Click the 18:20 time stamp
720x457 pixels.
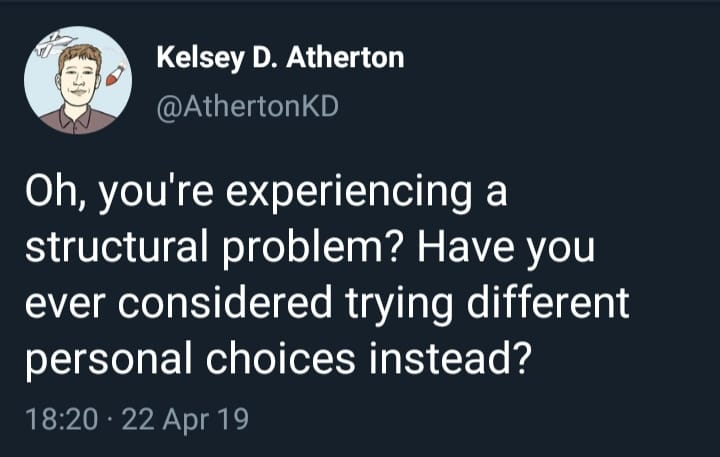(x=62, y=418)
